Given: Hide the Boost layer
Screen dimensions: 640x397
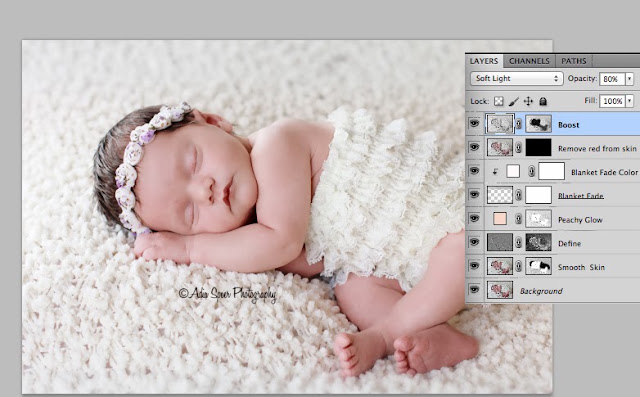Looking at the screenshot, I should coord(474,123).
